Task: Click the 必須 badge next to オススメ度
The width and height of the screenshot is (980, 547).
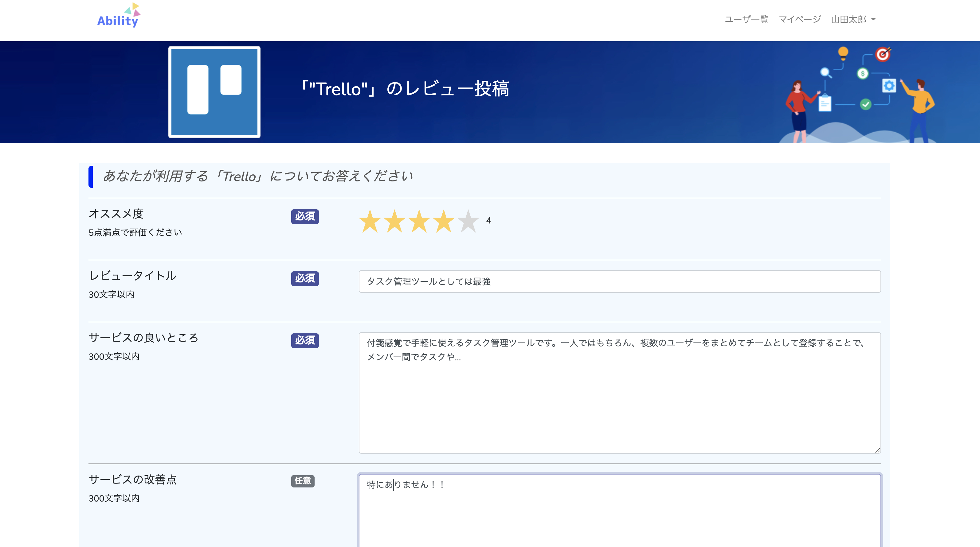Action: (304, 216)
